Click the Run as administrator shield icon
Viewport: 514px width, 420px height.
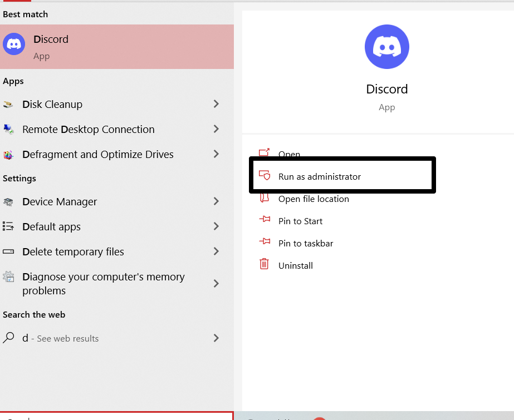[x=264, y=175]
